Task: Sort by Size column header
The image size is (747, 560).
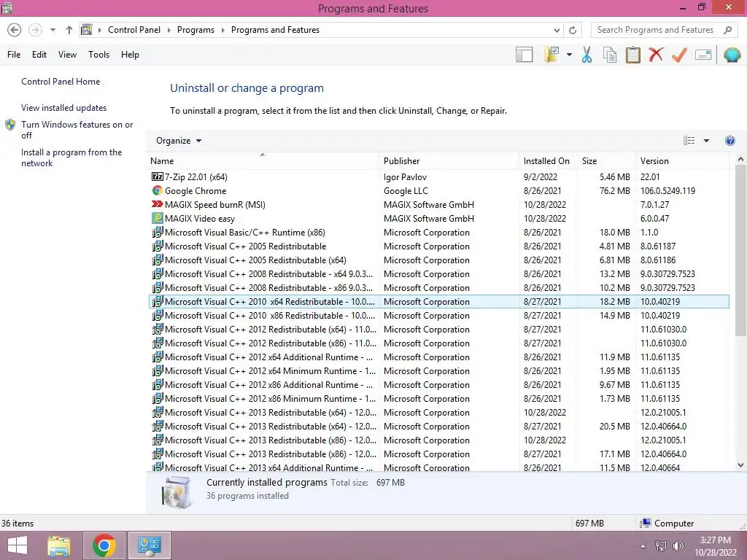Action: click(x=606, y=161)
